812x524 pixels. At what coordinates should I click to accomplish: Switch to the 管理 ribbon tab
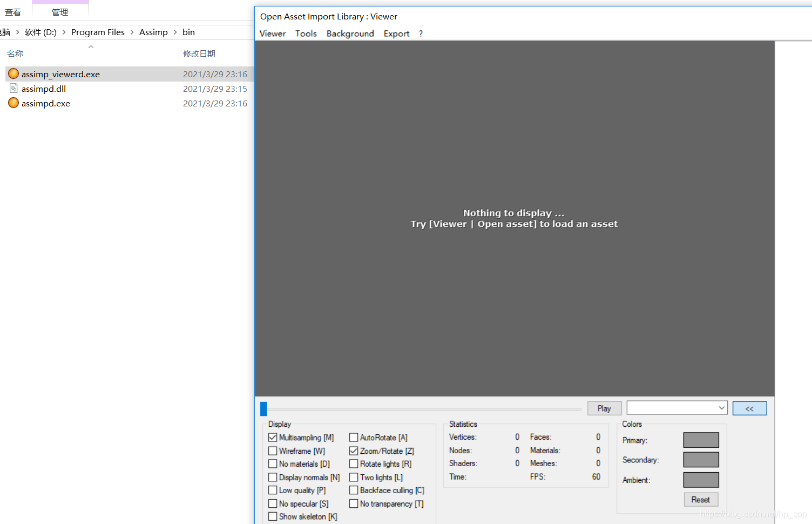tap(60, 12)
